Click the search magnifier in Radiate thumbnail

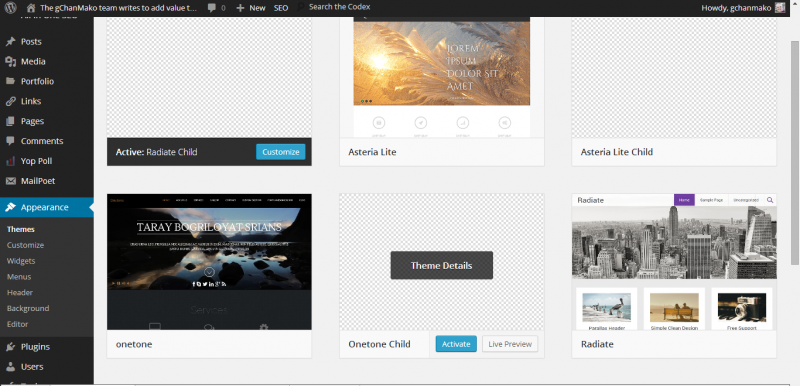(x=770, y=200)
